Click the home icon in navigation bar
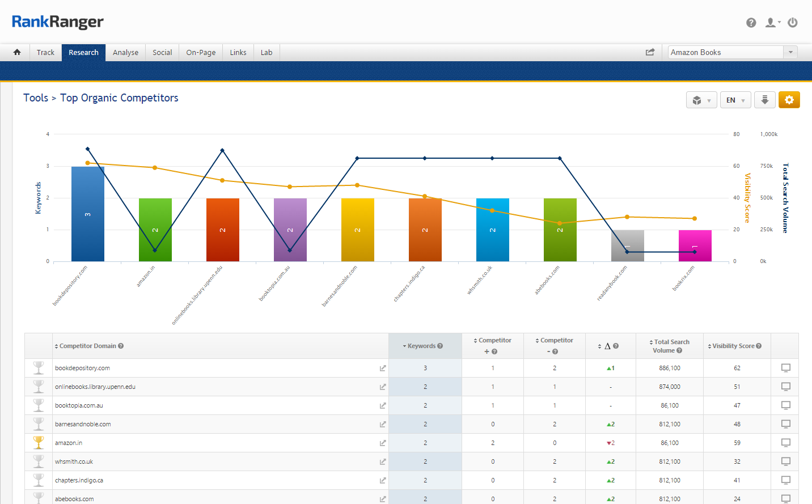812x504 pixels. [x=17, y=52]
